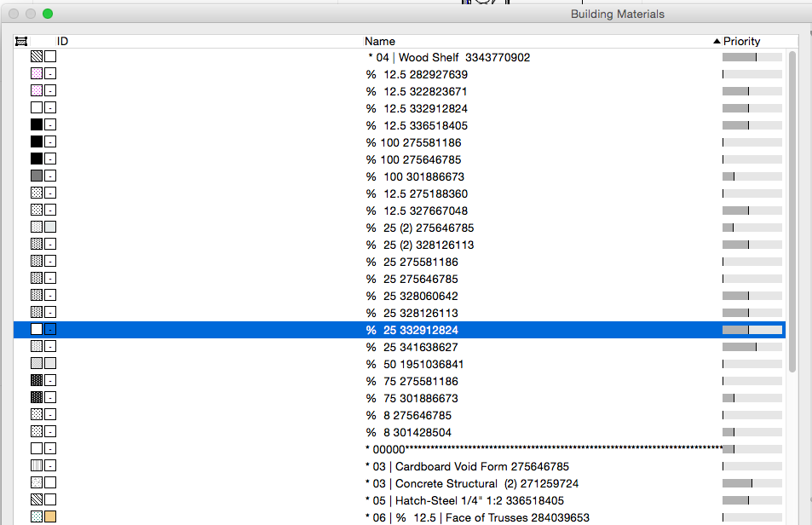Select row '% 50 1951036841'
The height and width of the screenshot is (525, 812).
click(x=400, y=364)
